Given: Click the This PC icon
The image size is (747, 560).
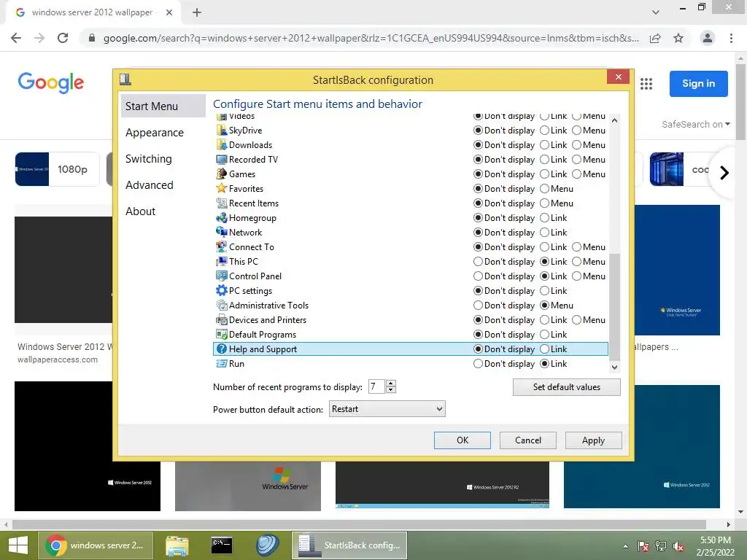Looking at the screenshot, I should tap(222, 262).
